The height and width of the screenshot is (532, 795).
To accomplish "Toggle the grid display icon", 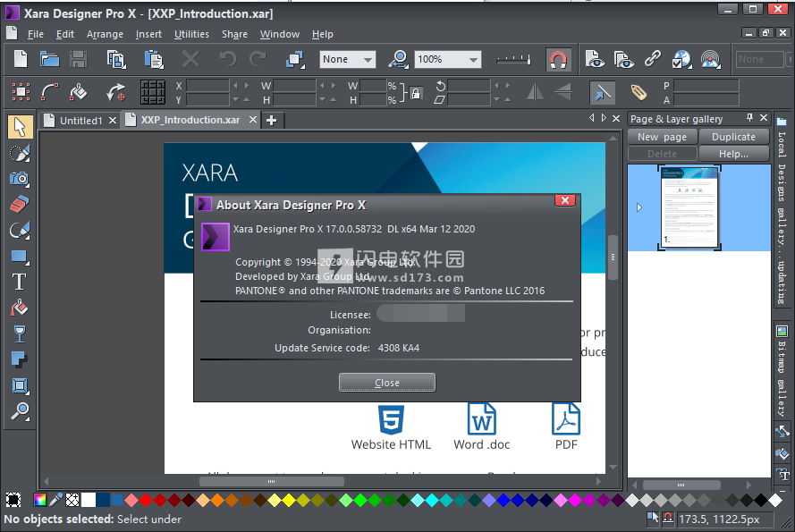I will (x=153, y=92).
